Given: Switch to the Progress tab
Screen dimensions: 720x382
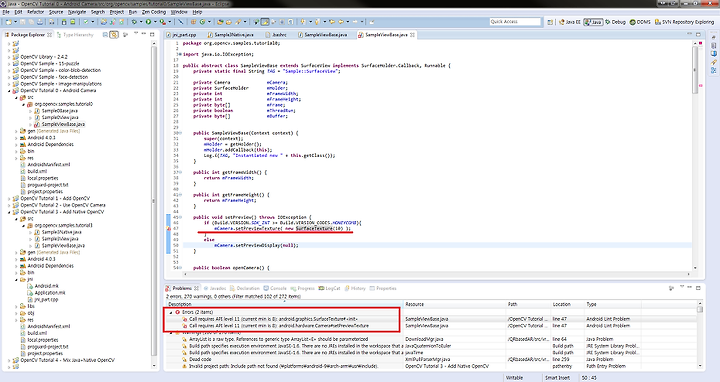Looking at the screenshot, I should (303, 288).
